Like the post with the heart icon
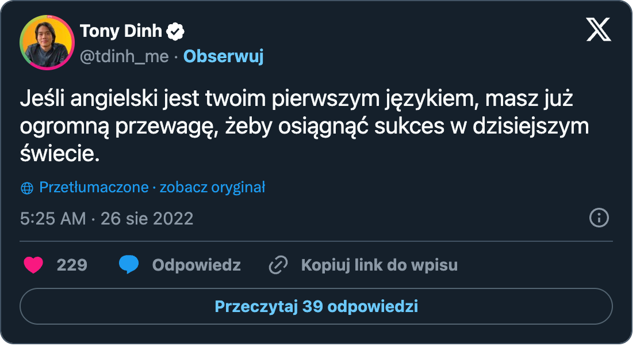This screenshot has height=346, width=644. [x=33, y=265]
